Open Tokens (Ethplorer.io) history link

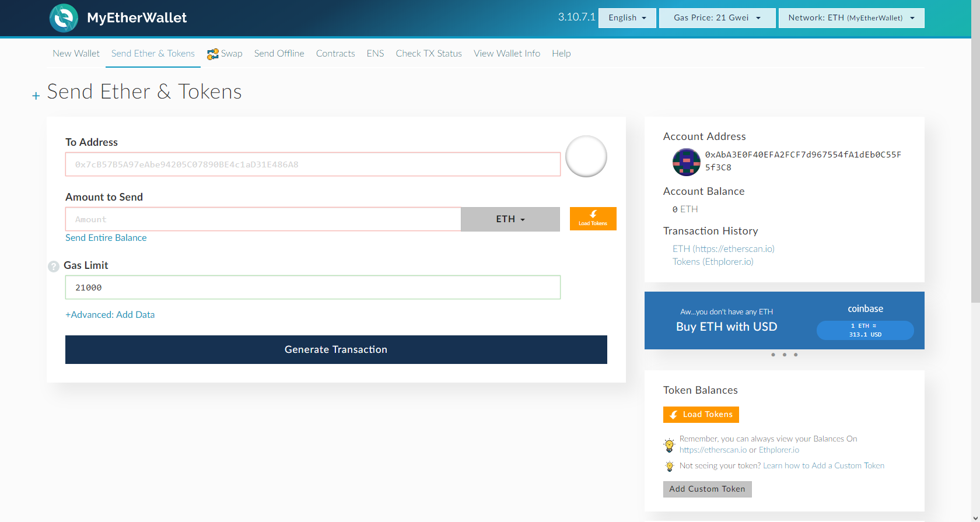(x=713, y=261)
